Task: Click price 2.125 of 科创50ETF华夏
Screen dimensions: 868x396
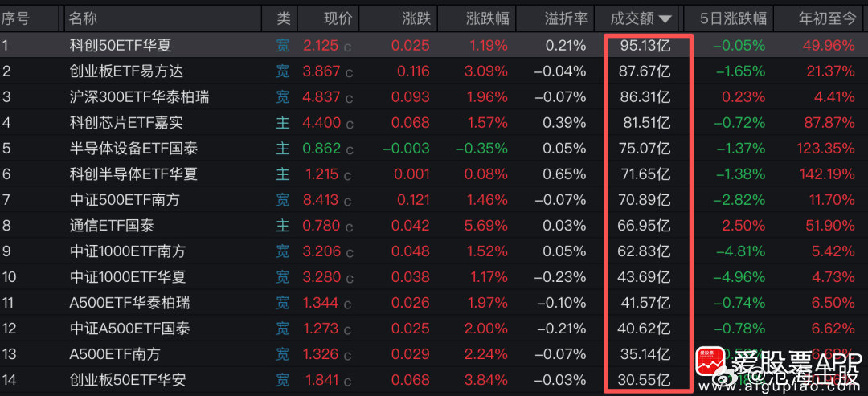Action: (x=321, y=45)
